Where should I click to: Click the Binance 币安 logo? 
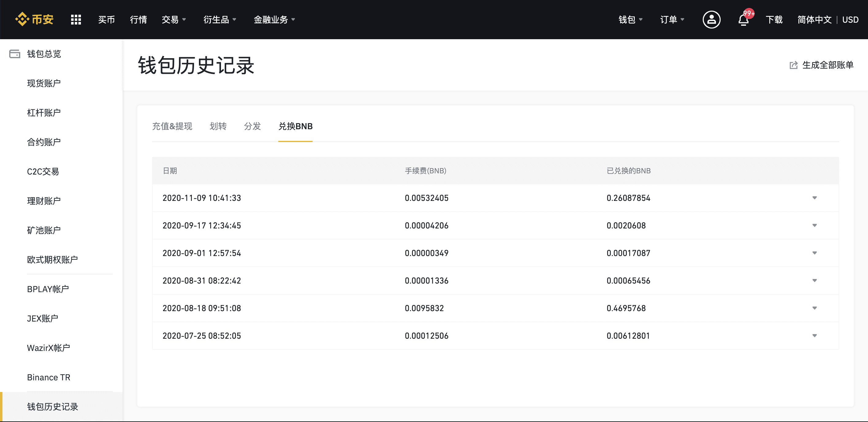34,19
